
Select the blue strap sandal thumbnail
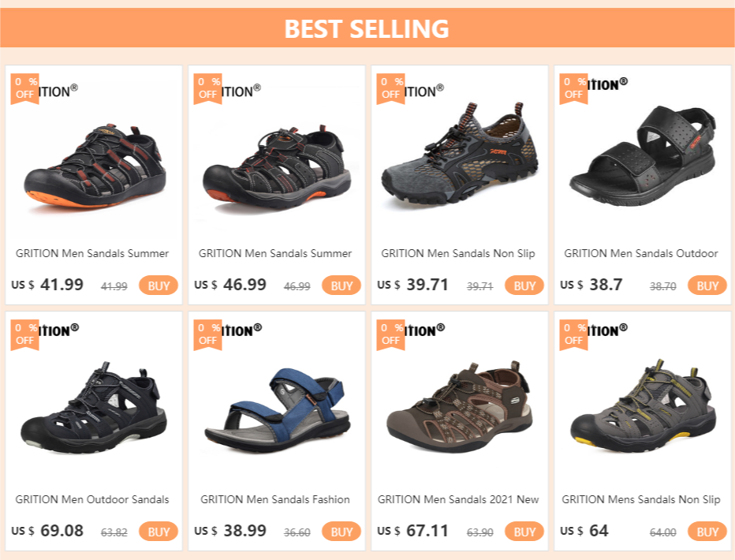point(276,408)
